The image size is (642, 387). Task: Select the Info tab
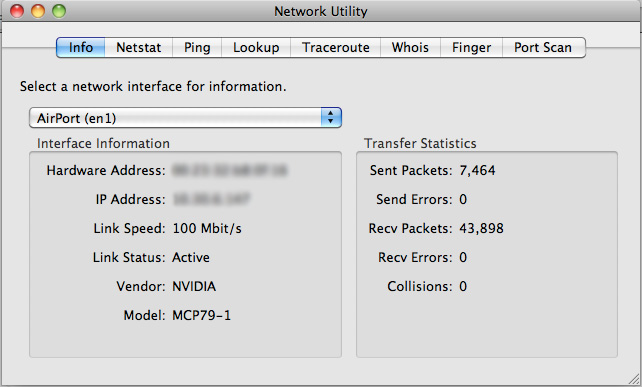(81, 48)
